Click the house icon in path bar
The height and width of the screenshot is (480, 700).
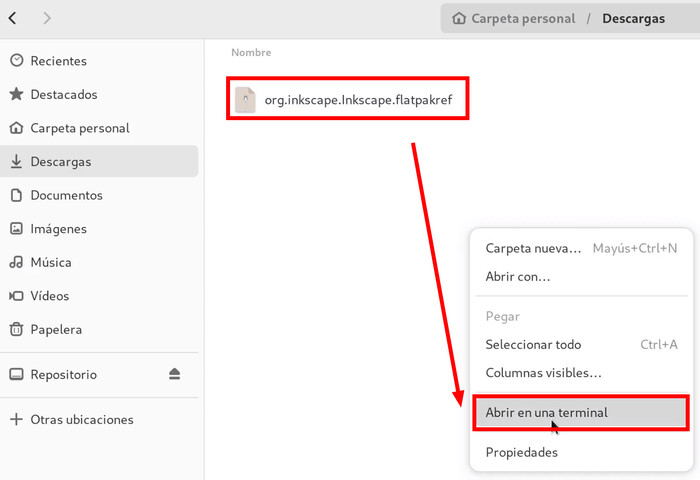[x=458, y=18]
